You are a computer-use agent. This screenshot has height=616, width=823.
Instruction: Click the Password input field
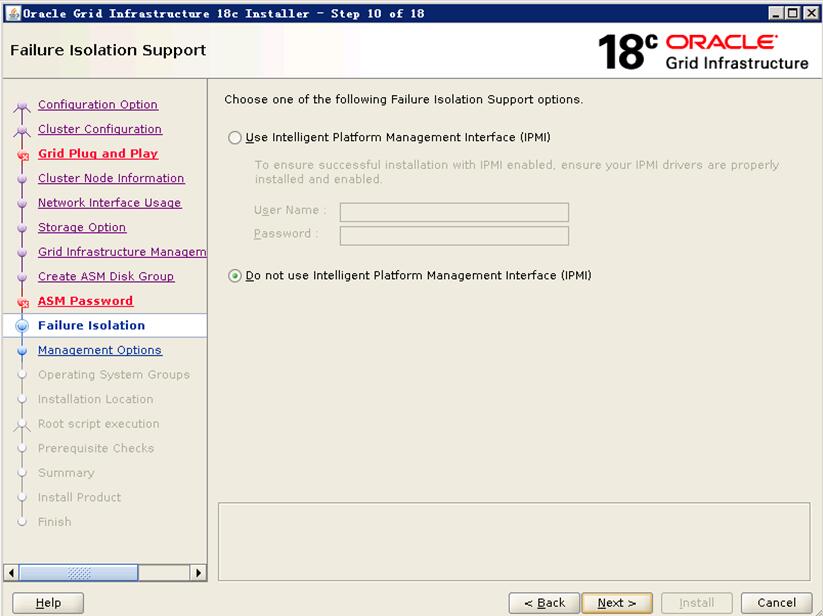tap(454, 236)
